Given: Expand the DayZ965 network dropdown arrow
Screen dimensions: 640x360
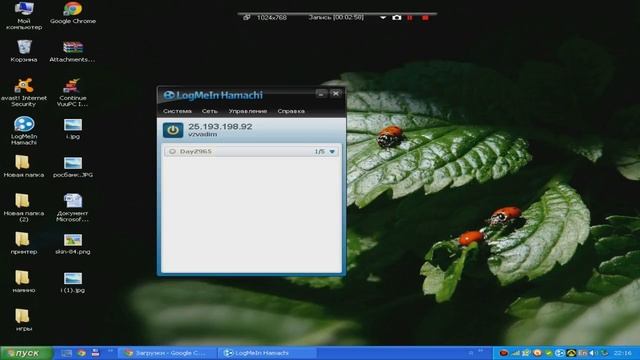Looking at the screenshot, I should coord(332,151).
